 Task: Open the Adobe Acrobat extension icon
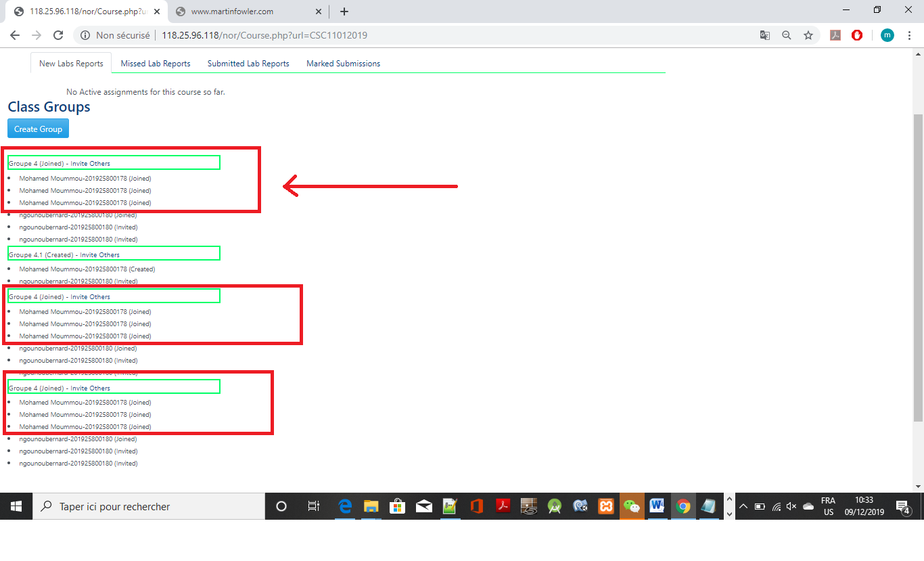pyautogui.click(x=835, y=35)
